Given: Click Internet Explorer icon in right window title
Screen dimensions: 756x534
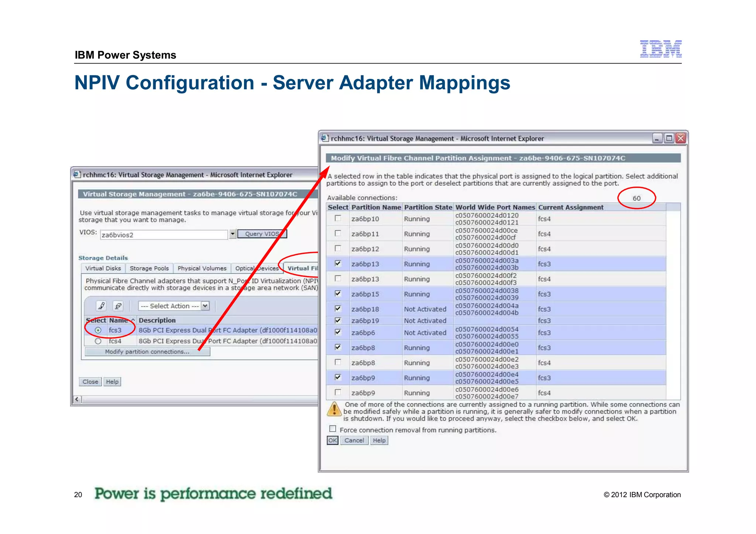Looking at the screenshot, I should click(x=324, y=138).
